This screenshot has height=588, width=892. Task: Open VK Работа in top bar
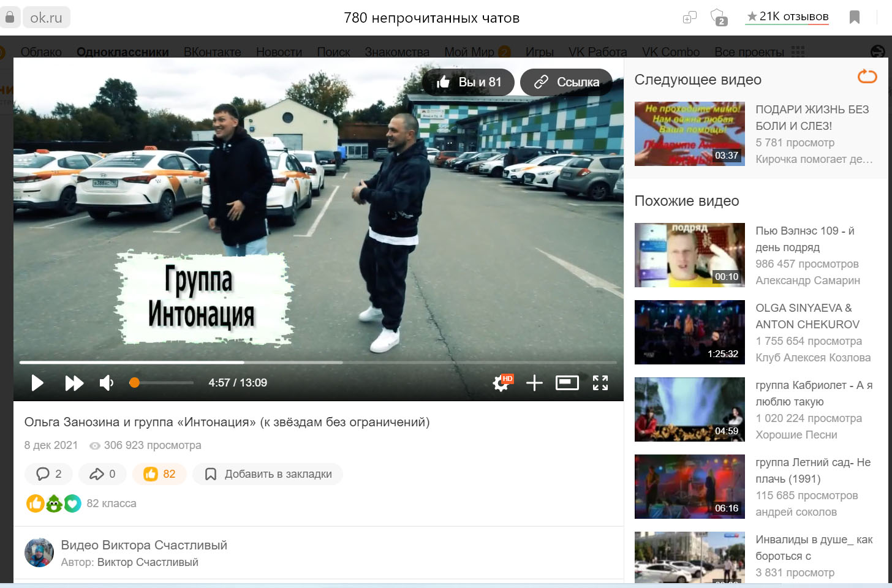598,52
